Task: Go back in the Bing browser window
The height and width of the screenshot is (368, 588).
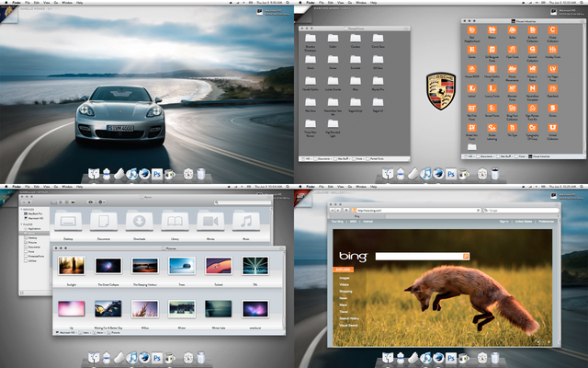Action: (333, 211)
